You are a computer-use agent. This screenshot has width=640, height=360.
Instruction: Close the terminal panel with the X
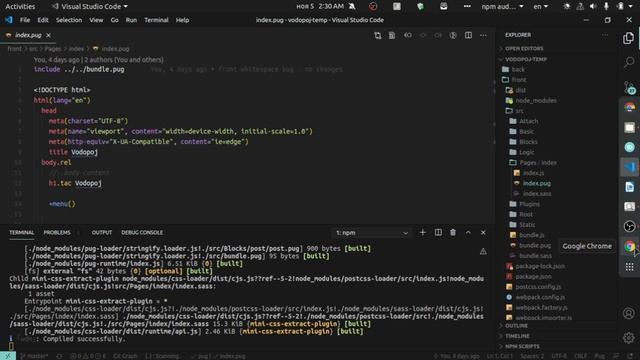[483, 232]
